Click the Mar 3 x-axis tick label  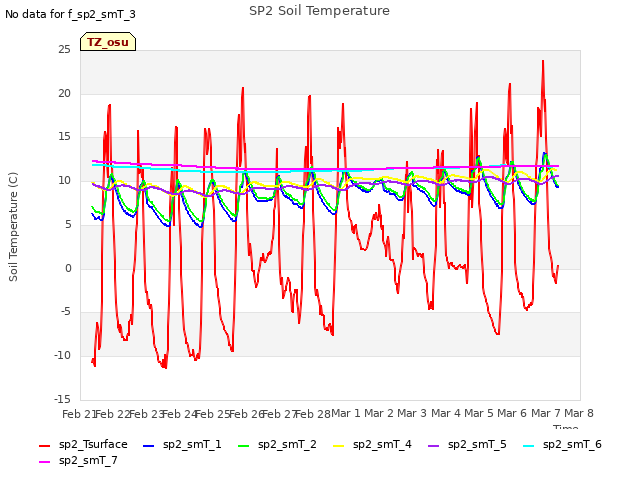(412, 413)
